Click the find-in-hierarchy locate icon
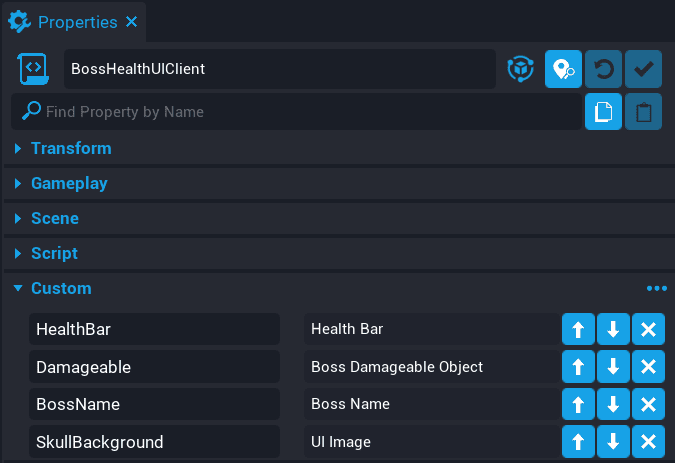675x463 pixels. (x=563, y=69)
